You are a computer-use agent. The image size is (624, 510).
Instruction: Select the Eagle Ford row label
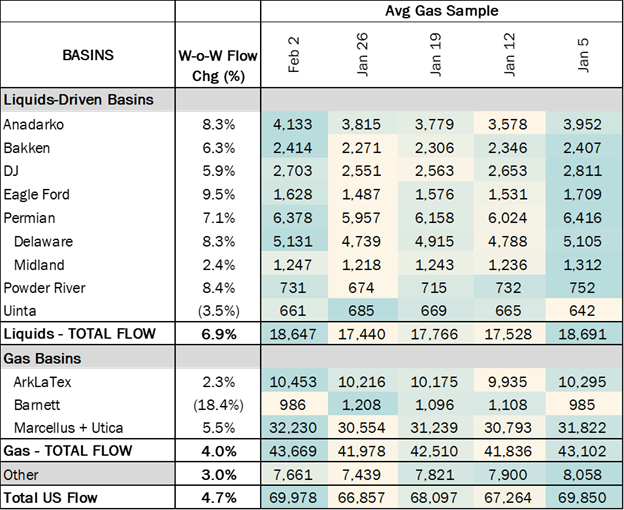point(37,195)
